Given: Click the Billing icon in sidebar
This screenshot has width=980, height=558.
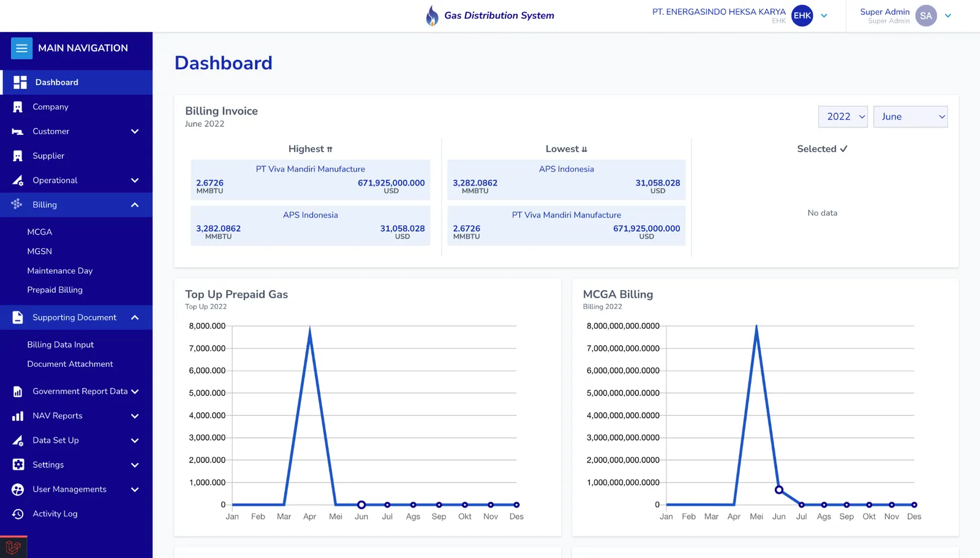Looking at the screenshot, I should click(x=17, y=204).
